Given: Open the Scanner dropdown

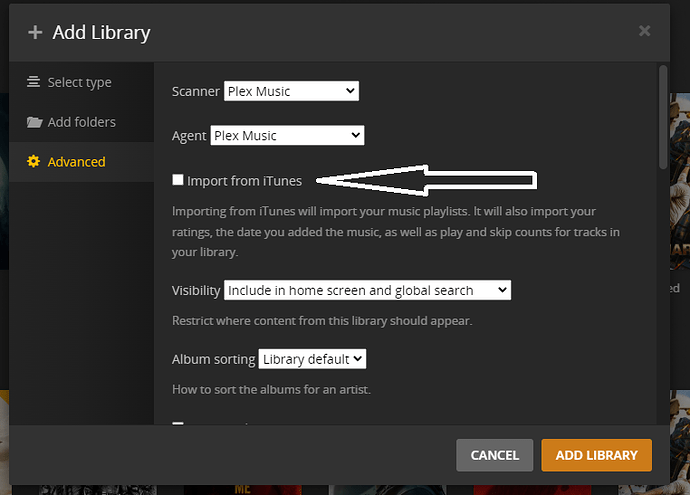Looking at the screenshot, I should tap(291, 91).
